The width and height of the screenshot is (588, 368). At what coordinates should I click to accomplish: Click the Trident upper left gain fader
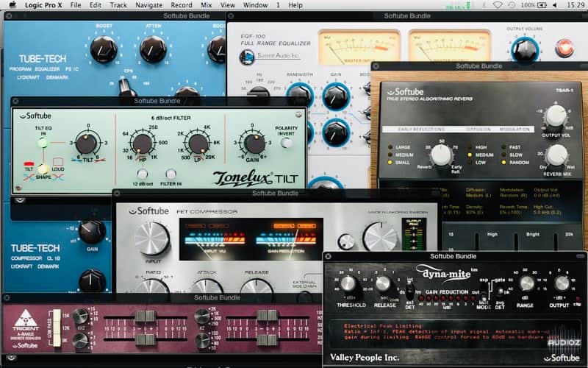pos(145,316)
